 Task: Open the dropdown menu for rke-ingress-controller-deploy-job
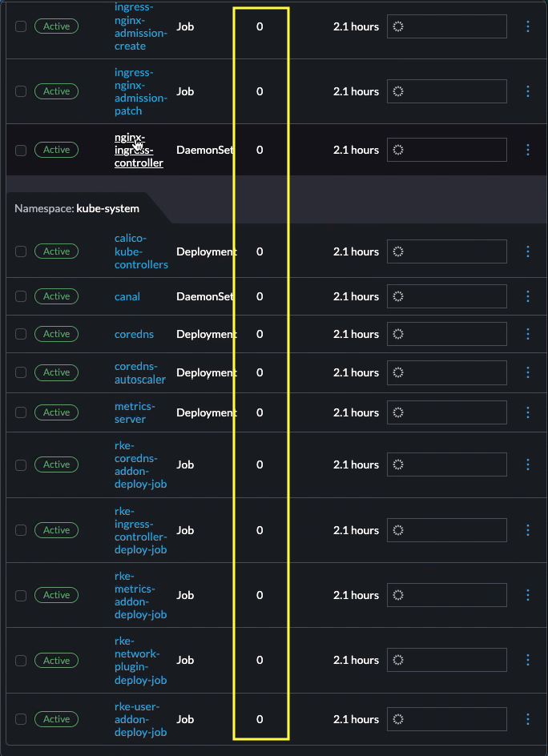[528, 529]
